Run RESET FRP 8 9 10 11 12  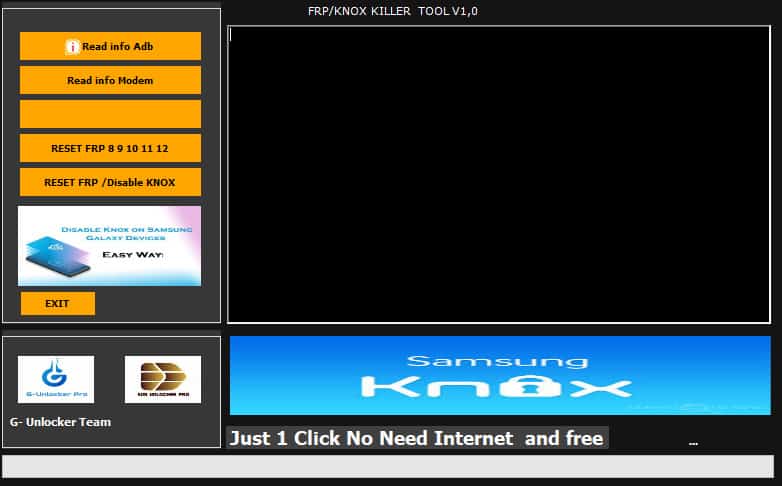coord(110,148)
